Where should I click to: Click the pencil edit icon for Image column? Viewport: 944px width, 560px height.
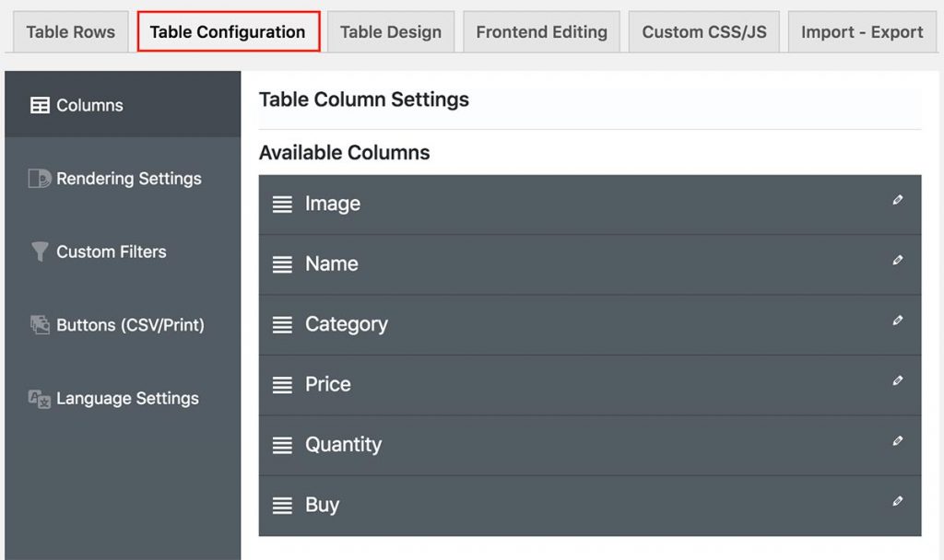tap(897, 200)
